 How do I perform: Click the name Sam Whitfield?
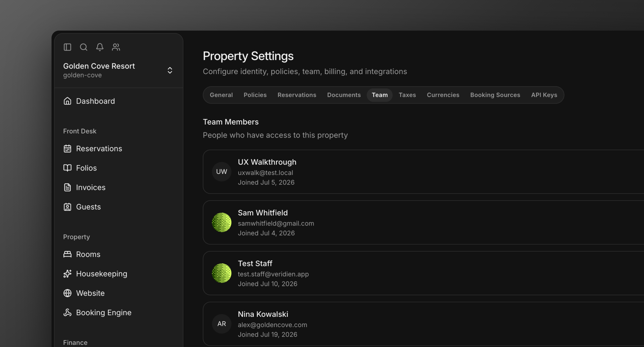263,213
